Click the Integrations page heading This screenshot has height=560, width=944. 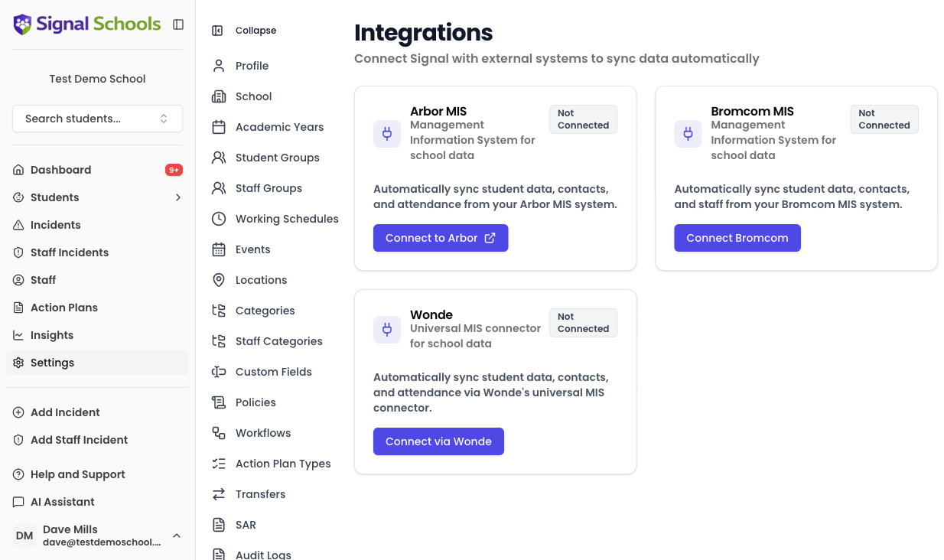423,33
